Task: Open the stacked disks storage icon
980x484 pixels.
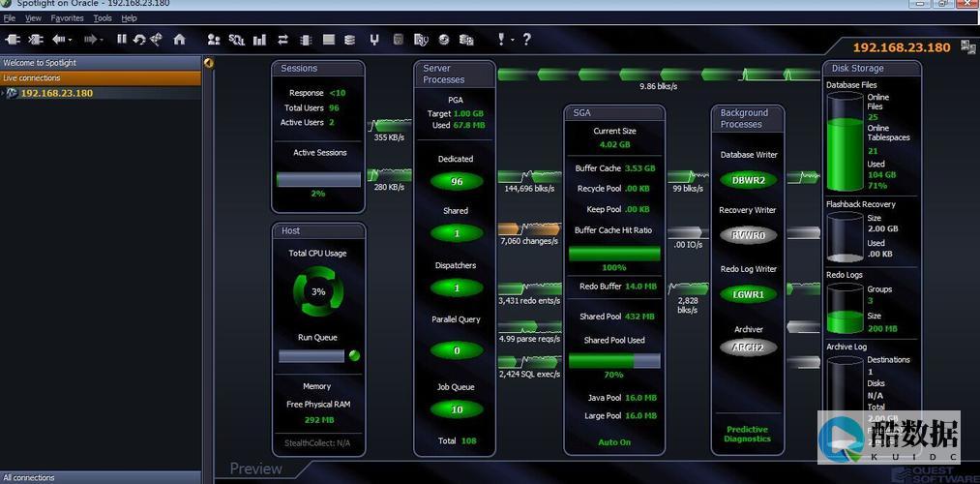Action: 350,40
